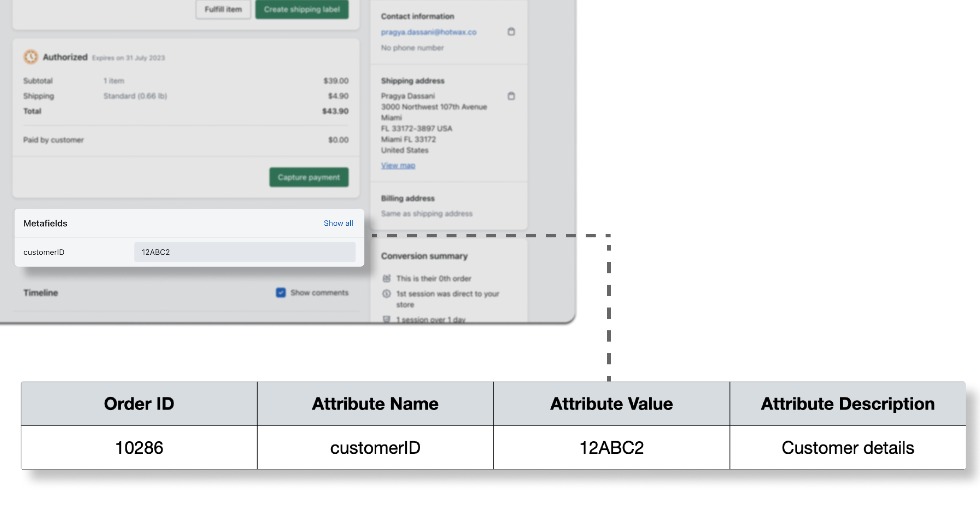Select the $39.00 subtotal amount
The width and height of the screenshot is (980, 513).
336,81
